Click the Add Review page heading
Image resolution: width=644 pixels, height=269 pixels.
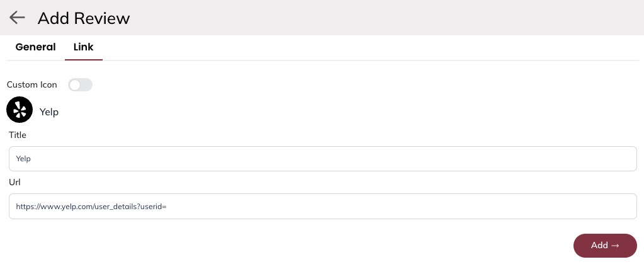tap(84, 18)
